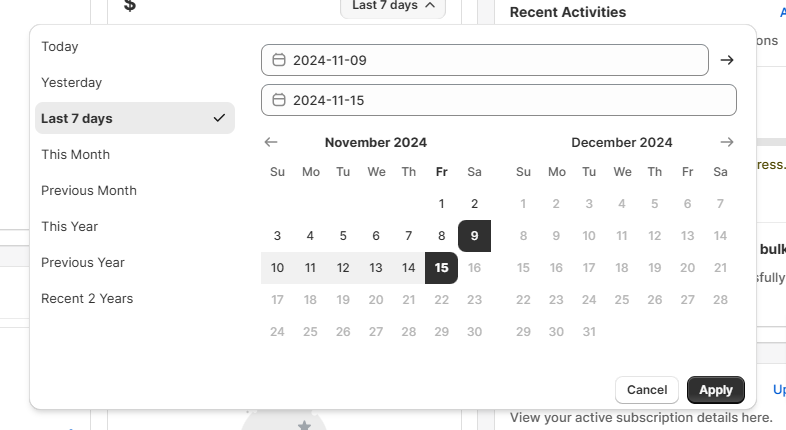This screenshot has width=786, height=430.
Task: Apply the selected date range
Action: pyautogui.click(x=716, y=390)
